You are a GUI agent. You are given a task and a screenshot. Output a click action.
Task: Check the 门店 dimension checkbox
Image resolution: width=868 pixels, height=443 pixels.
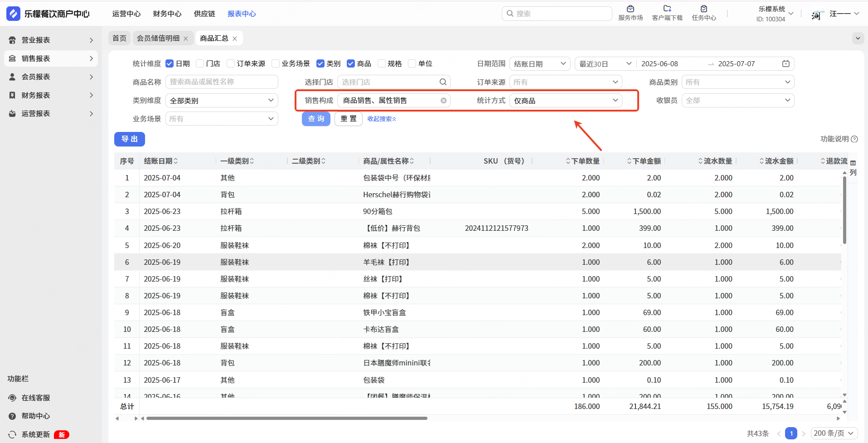[200, 63]
